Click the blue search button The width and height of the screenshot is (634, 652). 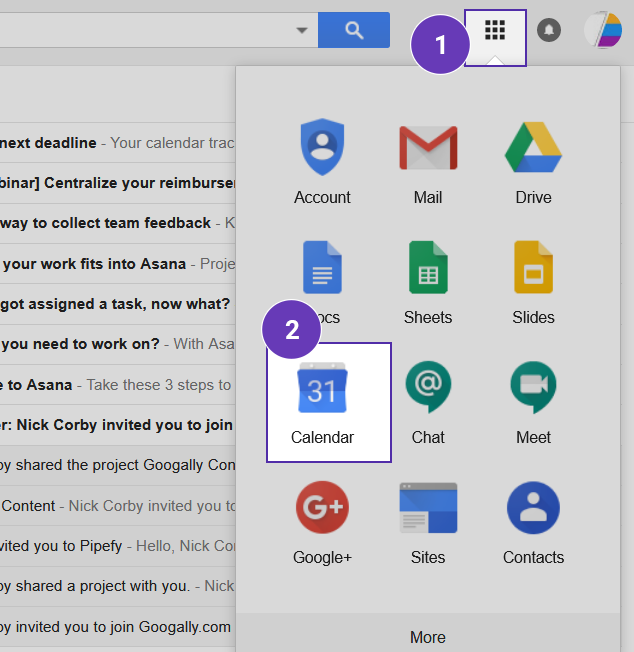354,30
